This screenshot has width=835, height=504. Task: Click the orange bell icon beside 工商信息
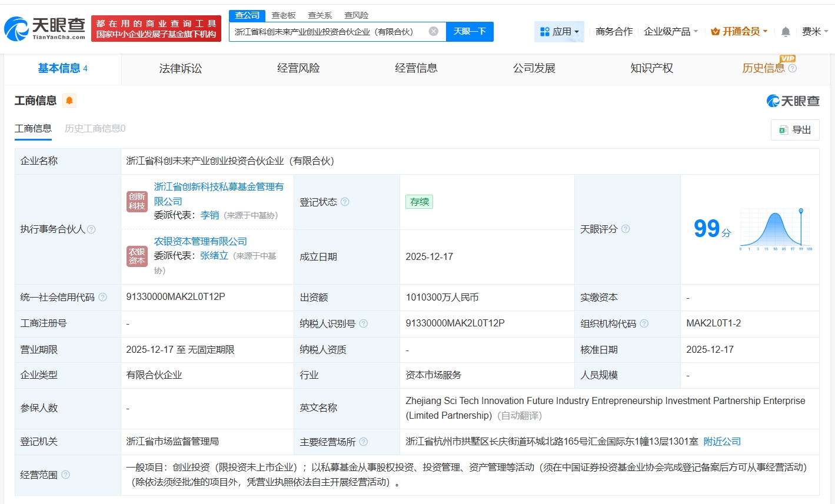(x=69, y=101)
